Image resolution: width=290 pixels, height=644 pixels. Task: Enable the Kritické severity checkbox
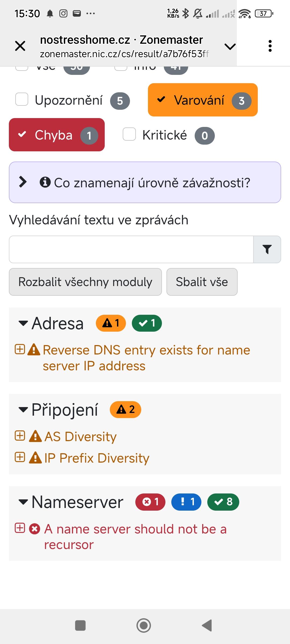tap(129, 134)
